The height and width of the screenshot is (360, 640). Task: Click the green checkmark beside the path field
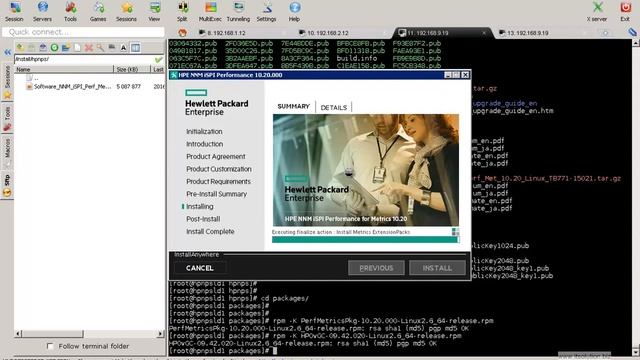tap(159, 60)
